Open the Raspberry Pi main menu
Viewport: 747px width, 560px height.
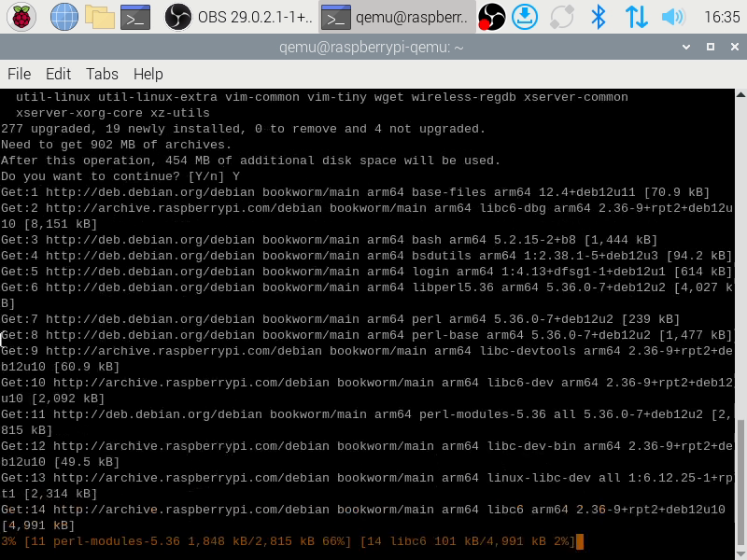click(21, 17)
